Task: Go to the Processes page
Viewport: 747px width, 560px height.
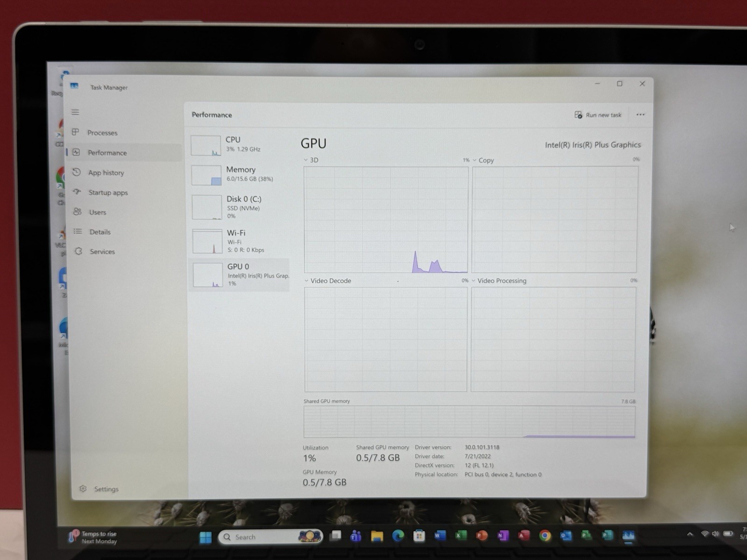Action: [102, 133]
